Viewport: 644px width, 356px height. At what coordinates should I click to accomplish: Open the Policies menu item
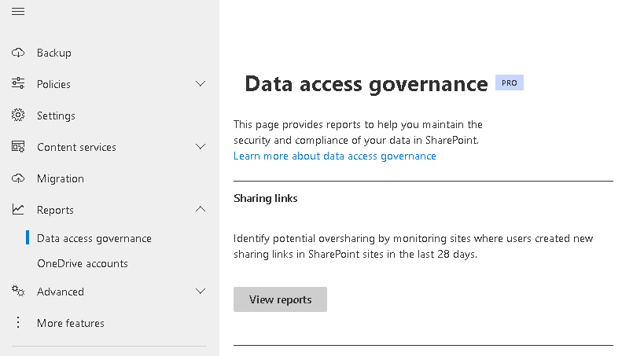point(53,84)
